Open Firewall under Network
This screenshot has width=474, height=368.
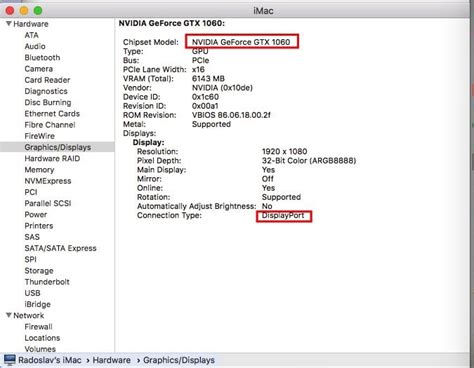38,327
